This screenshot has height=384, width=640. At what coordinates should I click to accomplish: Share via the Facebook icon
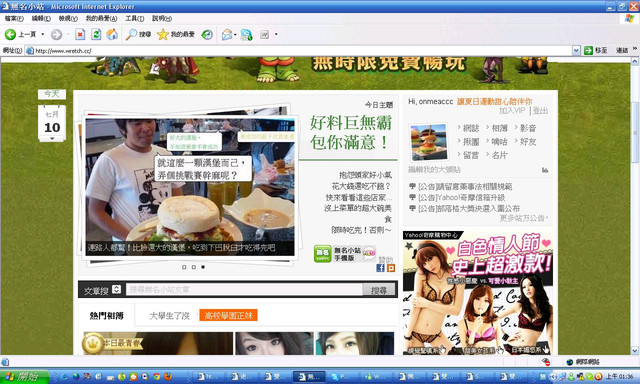click(380, 268)
